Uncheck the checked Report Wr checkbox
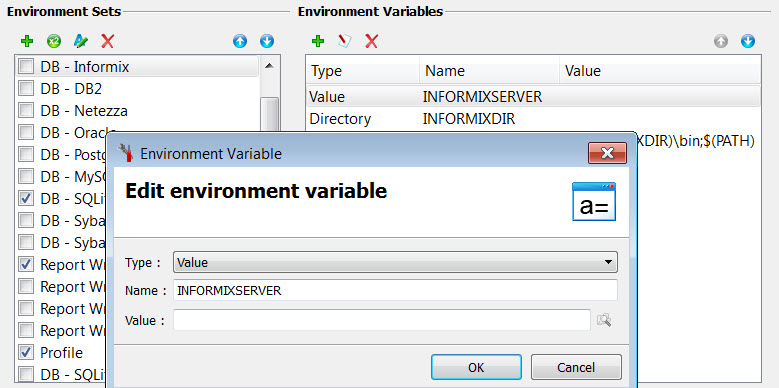Screen dimensions: 779x388 click(26, 265)
